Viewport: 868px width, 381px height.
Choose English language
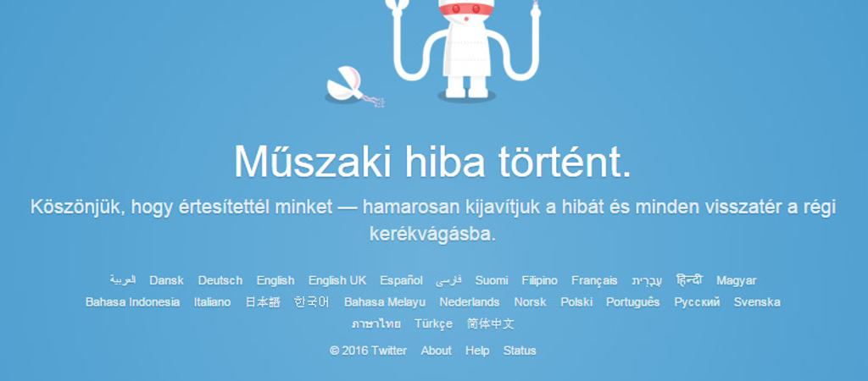(x=275, y=280)
